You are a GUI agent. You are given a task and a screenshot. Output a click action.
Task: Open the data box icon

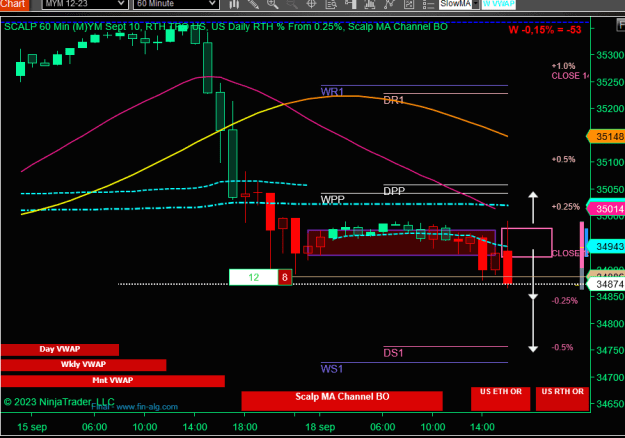(331, 4)
